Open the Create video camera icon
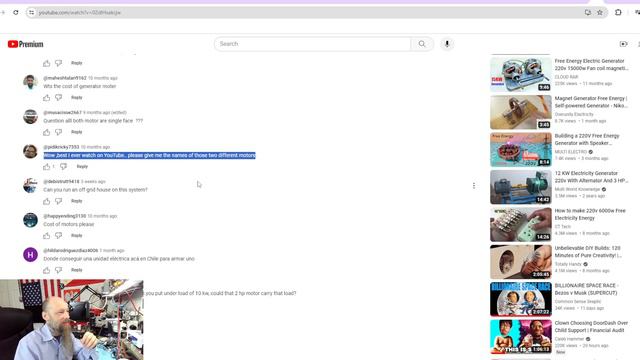This screenshot has width=640, height=360. pos(623,44)
